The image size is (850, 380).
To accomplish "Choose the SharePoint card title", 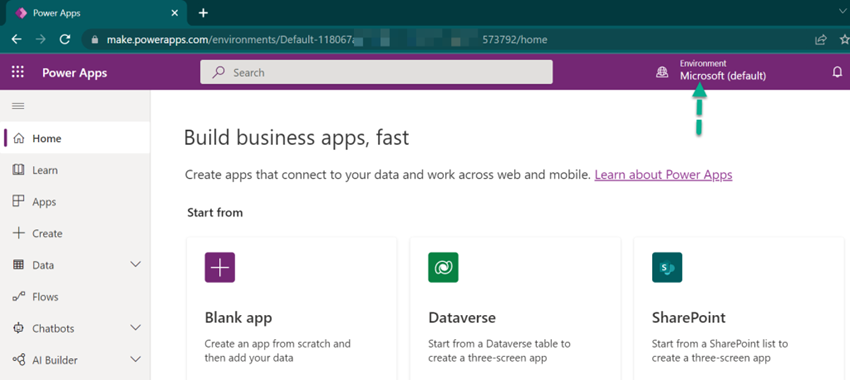I will point(688,318).
